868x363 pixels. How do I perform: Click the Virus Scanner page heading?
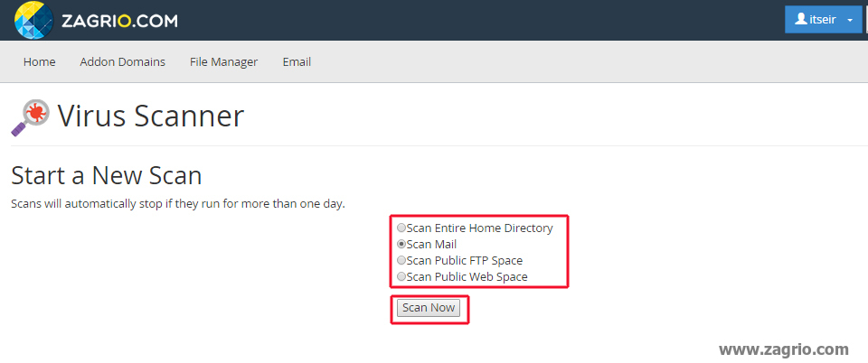tap(150, 116)
